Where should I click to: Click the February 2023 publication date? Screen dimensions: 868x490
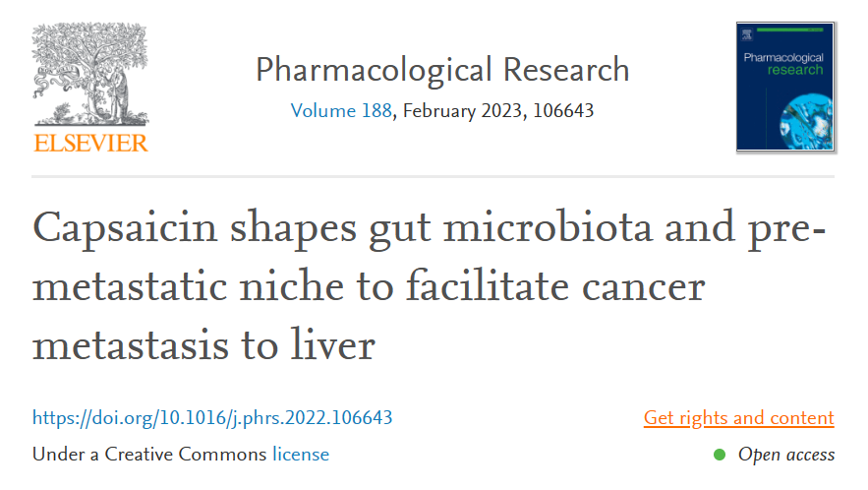point(462,110)
